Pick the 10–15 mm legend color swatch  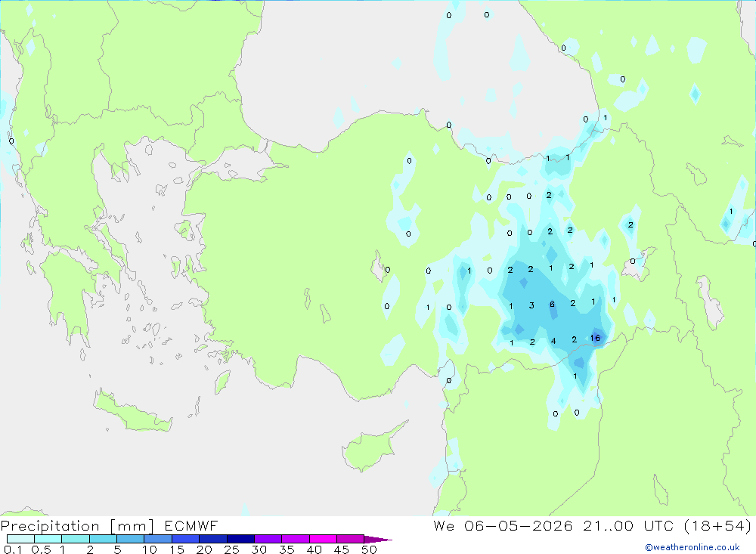(x=158, y=539)
